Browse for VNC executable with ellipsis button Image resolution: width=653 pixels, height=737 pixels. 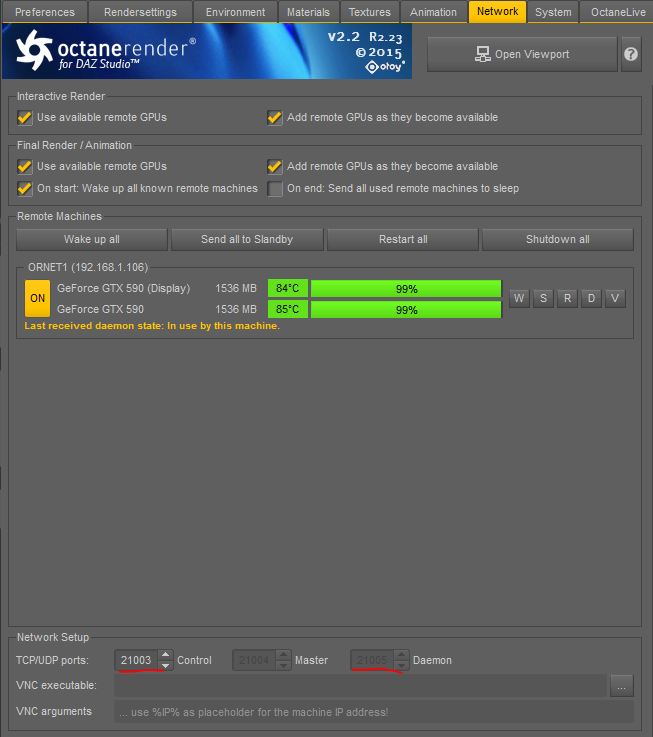(622, 686)
